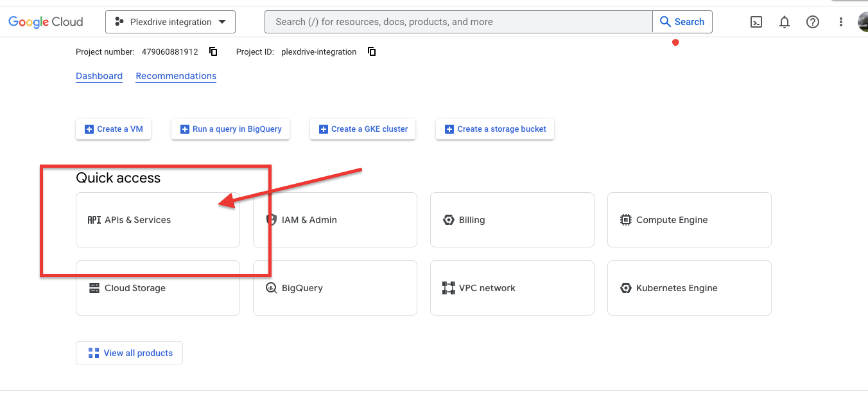The height and width of the screenshot is (403, 868).
Task: Click Create a storage bucket button
Action: pos(495,129)
